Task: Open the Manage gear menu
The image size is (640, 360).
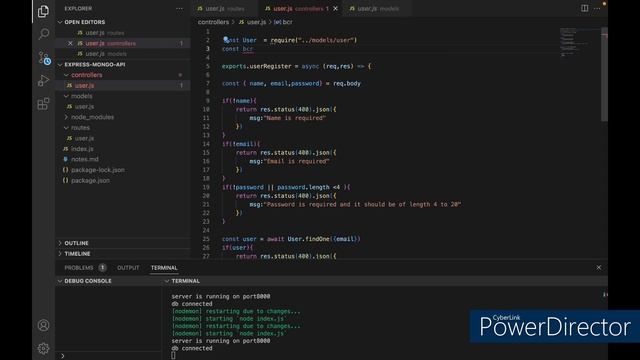Action: [x=43, y=348]
